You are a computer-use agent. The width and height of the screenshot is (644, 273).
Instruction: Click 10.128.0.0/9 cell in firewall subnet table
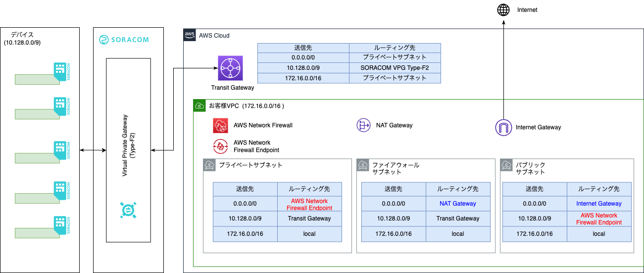point(394,218)
